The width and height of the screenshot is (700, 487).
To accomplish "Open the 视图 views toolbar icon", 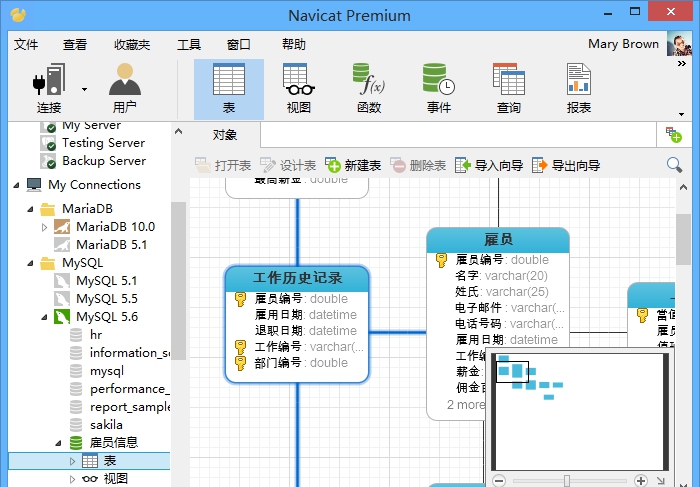I will coord(299,89).
